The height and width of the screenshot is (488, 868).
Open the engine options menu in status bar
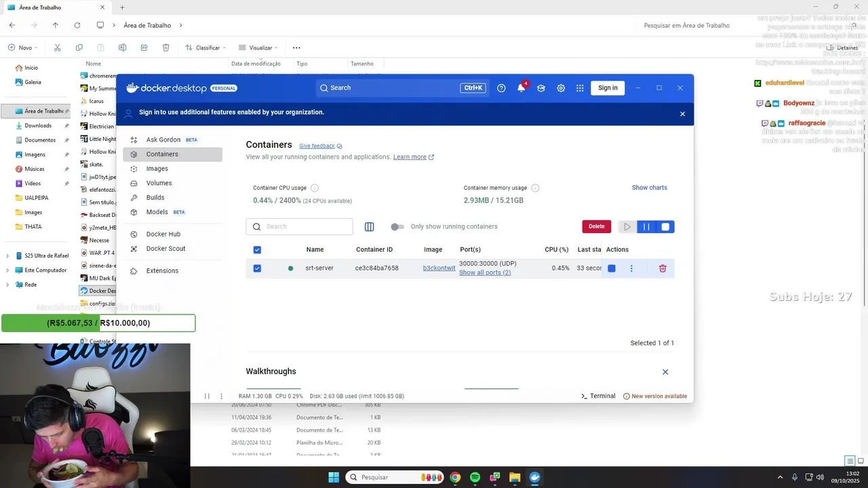[x=221, y=396]
